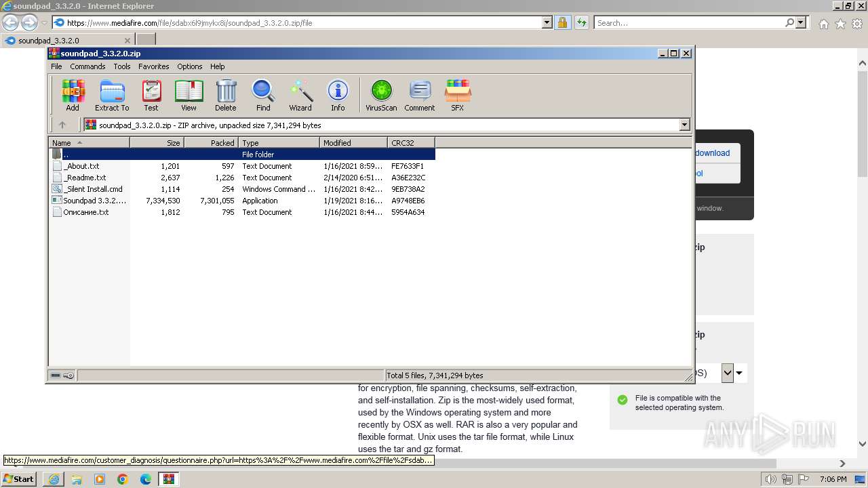This screenshot has height=488, width=868.
Task: Click the Internet Explorer forward button
Action: point(29,22)
